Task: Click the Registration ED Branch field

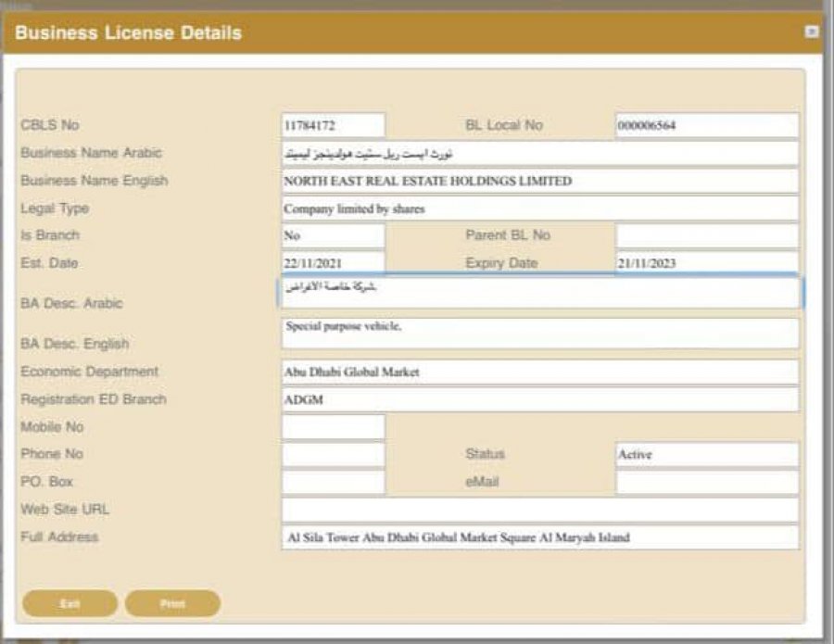Action: (x=539, y=399)
